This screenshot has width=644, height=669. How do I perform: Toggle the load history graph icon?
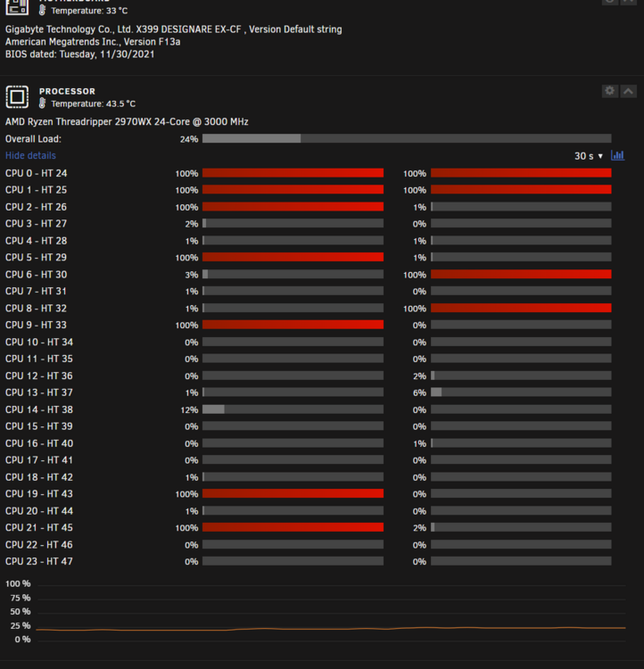click(x=618, y=155)
